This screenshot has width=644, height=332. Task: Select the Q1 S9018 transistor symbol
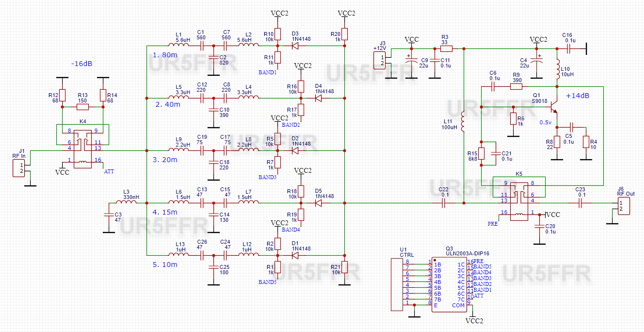(554, 107)
